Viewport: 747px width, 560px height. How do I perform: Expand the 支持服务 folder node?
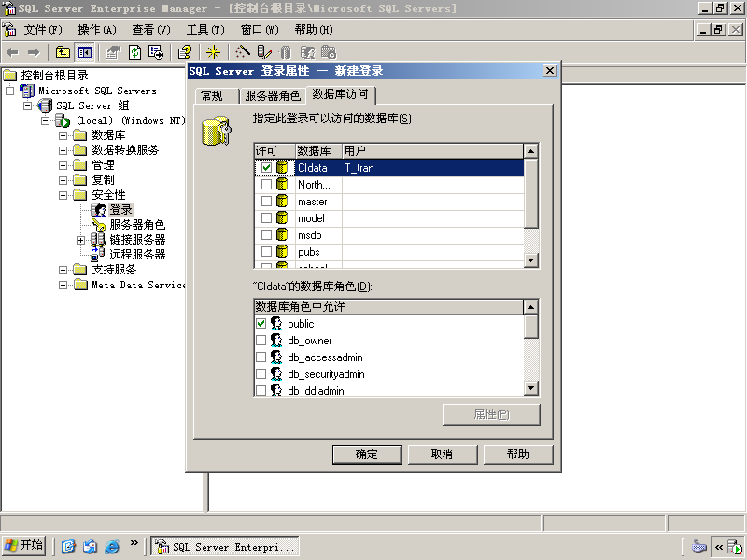click(63, 270)
